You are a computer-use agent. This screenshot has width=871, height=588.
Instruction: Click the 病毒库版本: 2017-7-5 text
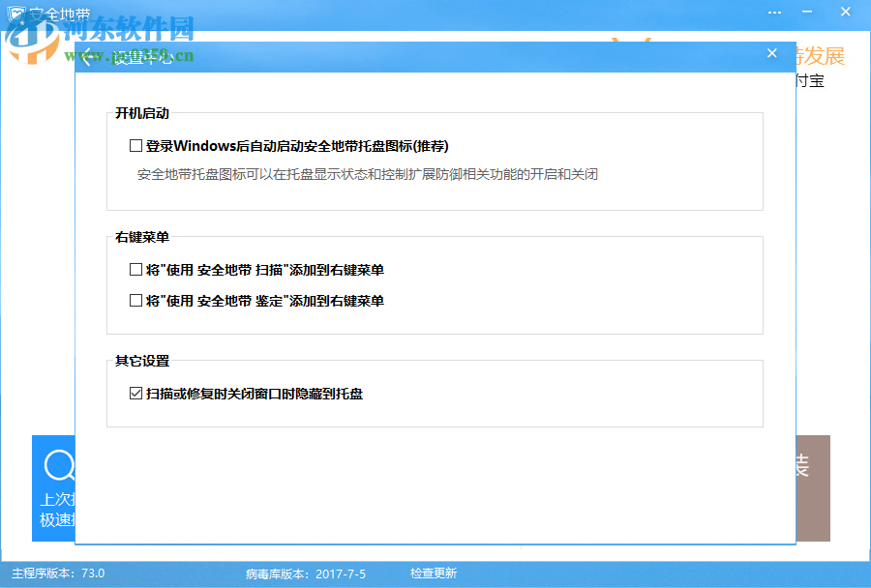[x=306, y=574]
